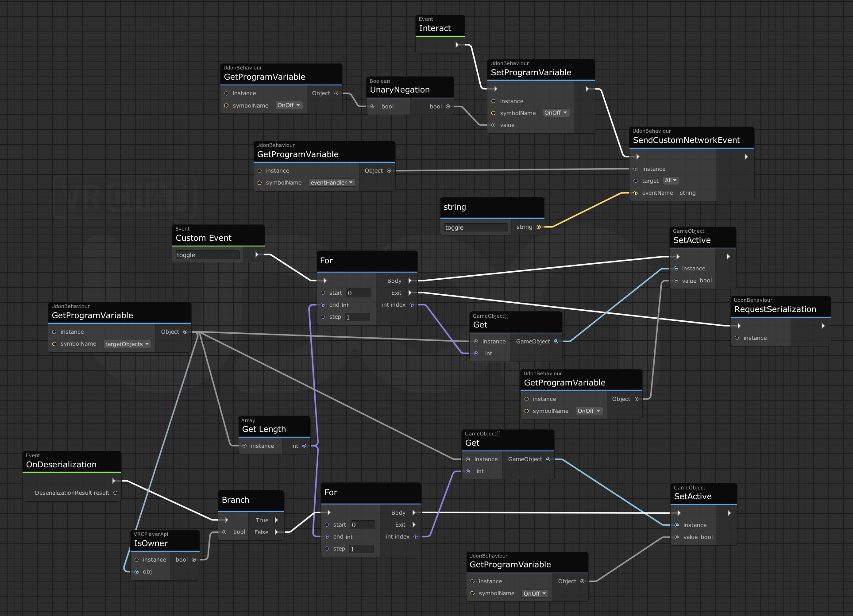Image resolution: width=853 pixels, height=616 pixels.
Task: Click the step value field on the lower For node
Action: (x=361, y=549)
